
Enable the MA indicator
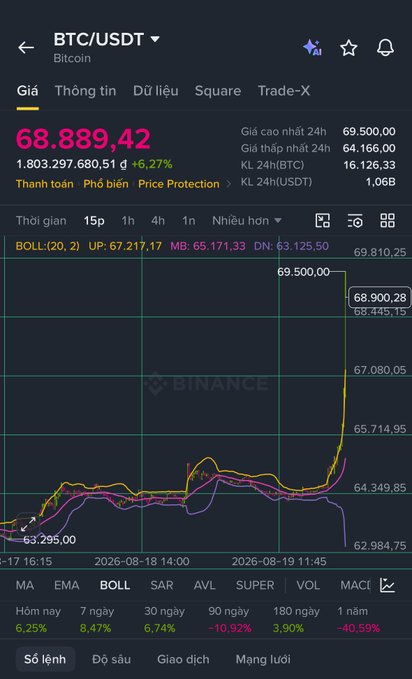pyautogui.click(x=25, y=585)
